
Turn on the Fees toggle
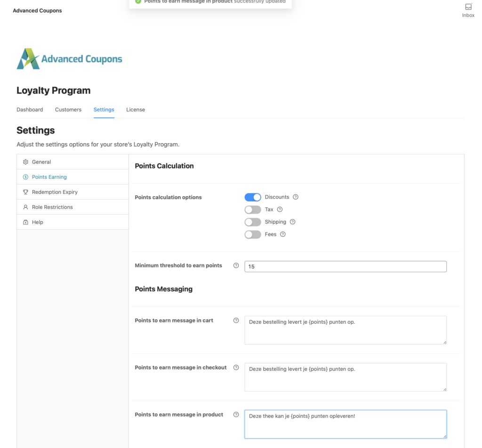pyautogui.click(x=253, y=234)
